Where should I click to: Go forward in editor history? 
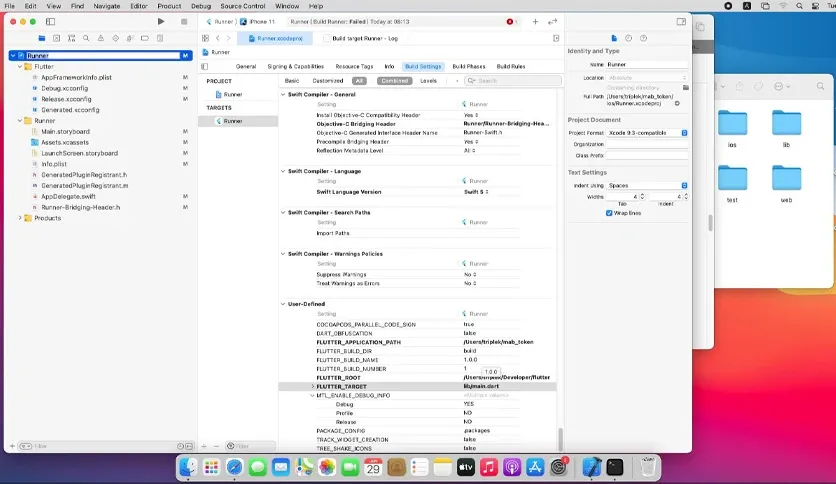228,38
